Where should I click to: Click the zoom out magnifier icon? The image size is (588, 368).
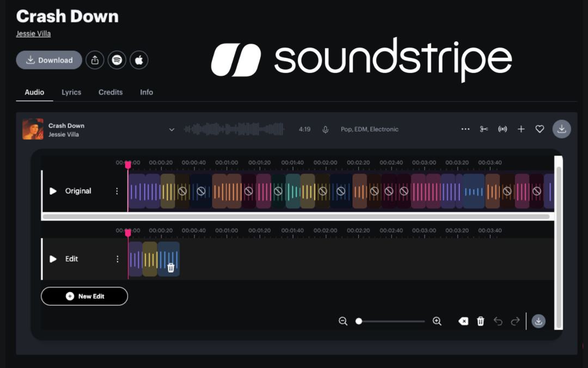coord(343,321)
